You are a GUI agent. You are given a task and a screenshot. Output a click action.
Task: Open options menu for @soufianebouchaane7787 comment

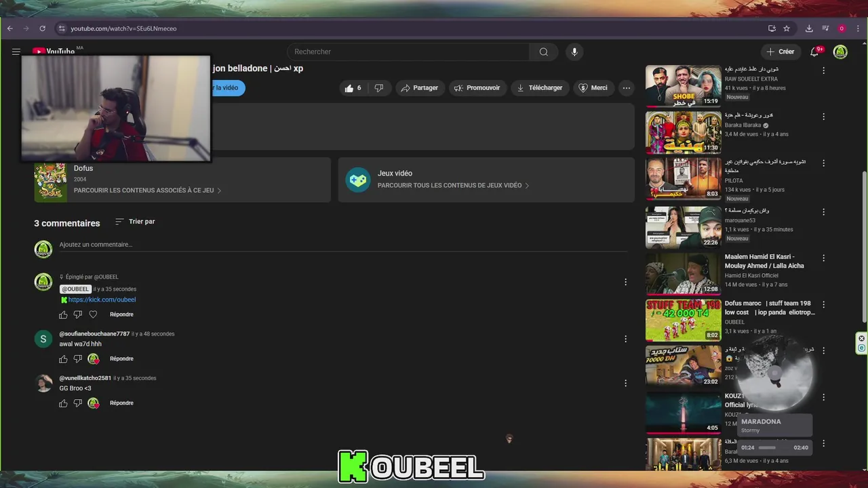[625, 338]
